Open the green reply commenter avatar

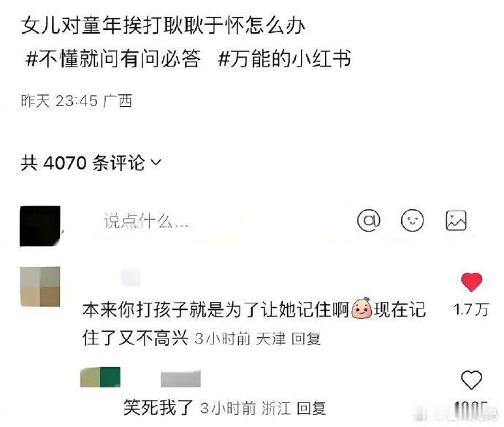[x=100, y=377]
